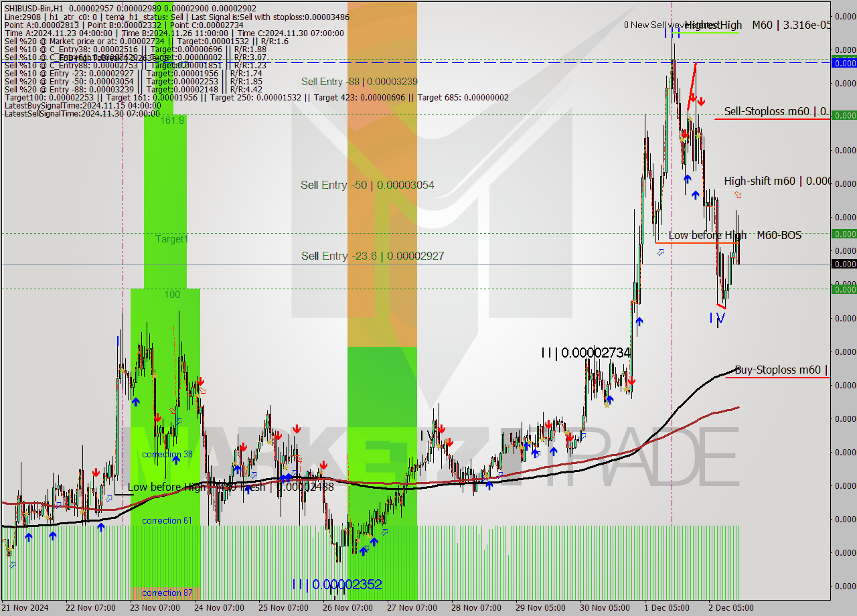Click the '30 Nov 05:00' time axis label
The height and width of the screenshot is (616, 857).
click(605, 608)
